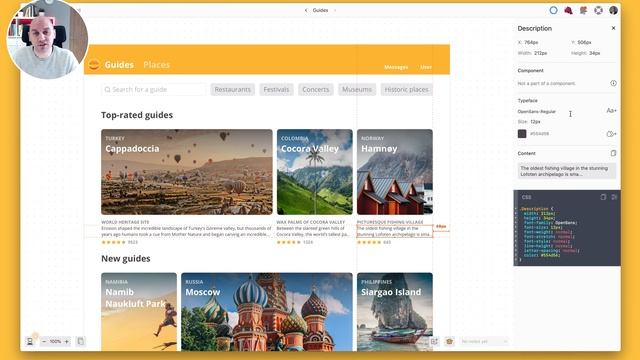Select the Festivals filter chip
640x360 pixels.
(276, 89)
